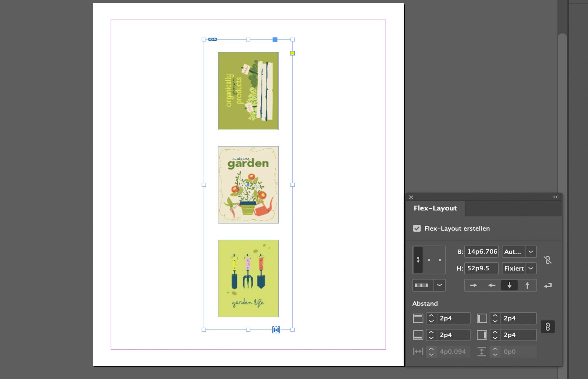
Task: Select the Flex-Layout panel tab
Action: coord(435,208)
